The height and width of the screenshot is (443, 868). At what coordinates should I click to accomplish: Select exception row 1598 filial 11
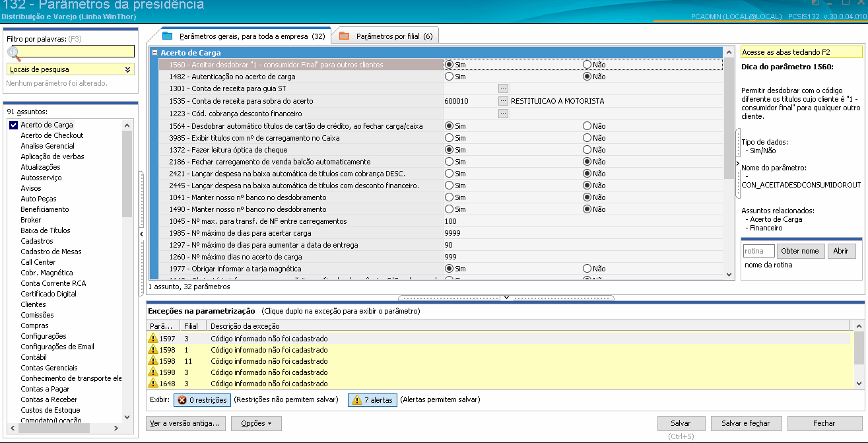click(500, 361)
